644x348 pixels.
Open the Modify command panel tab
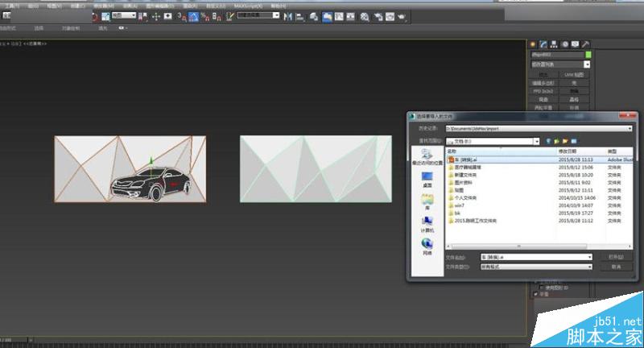[544, 43]
